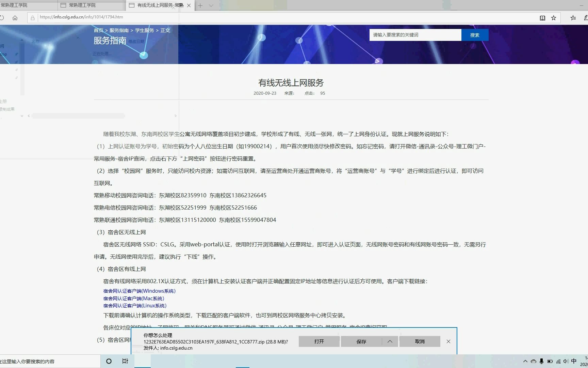Click the article title 有线无线上网服务
Screen dimensions: 588x368
point(291,83)
